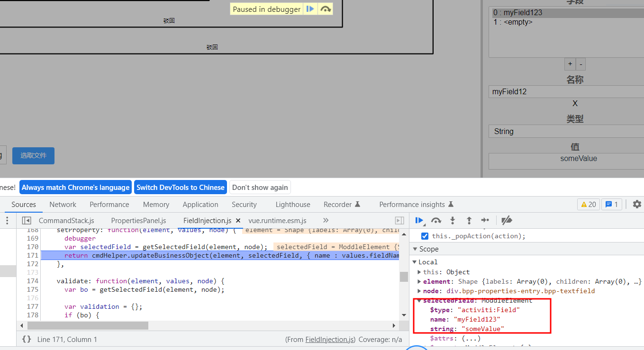
Task: Click Switch DevTools to Chinese button
Action: 181,188
